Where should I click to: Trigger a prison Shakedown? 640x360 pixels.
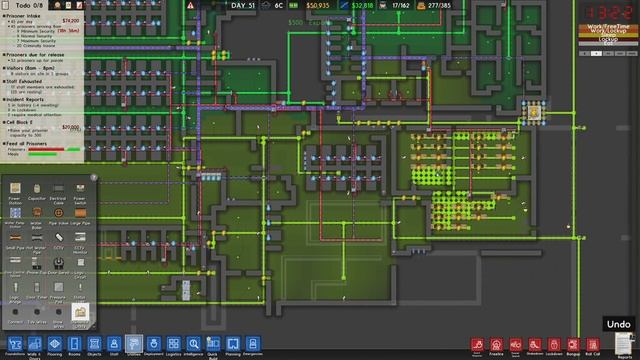pyautogui.click(x=535, y=345)
